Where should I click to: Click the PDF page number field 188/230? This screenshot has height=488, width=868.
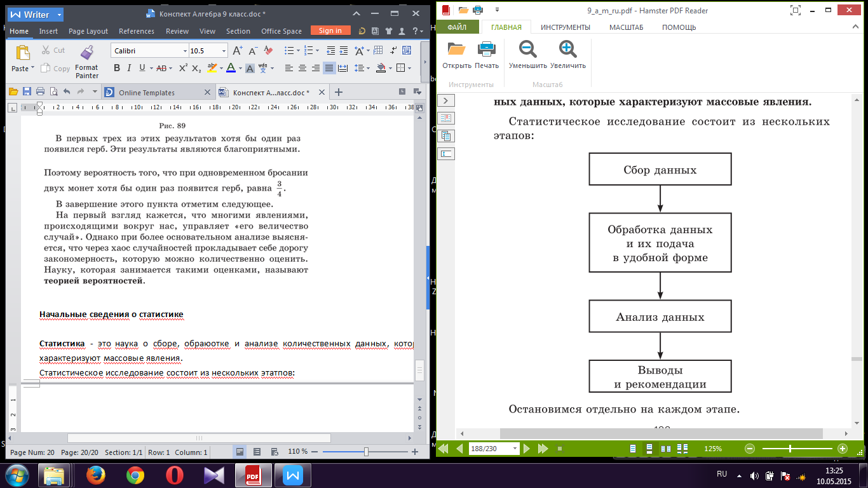coord(494,449)
